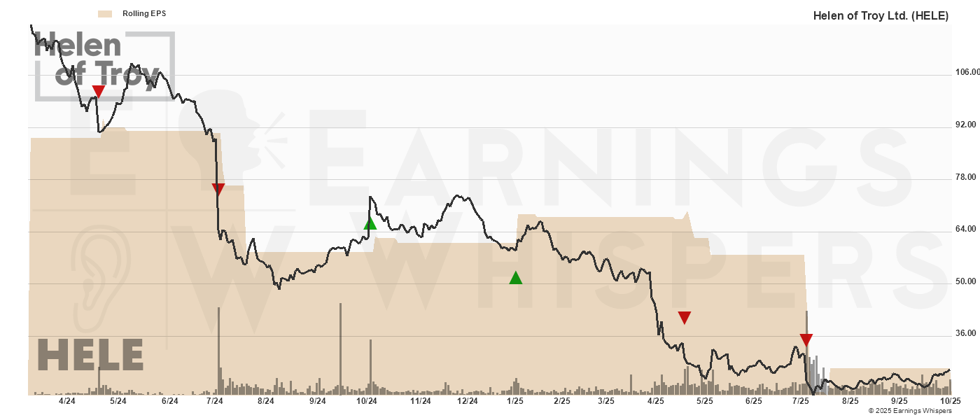Click the 6/24 date axis label

[x=169, y=401]
